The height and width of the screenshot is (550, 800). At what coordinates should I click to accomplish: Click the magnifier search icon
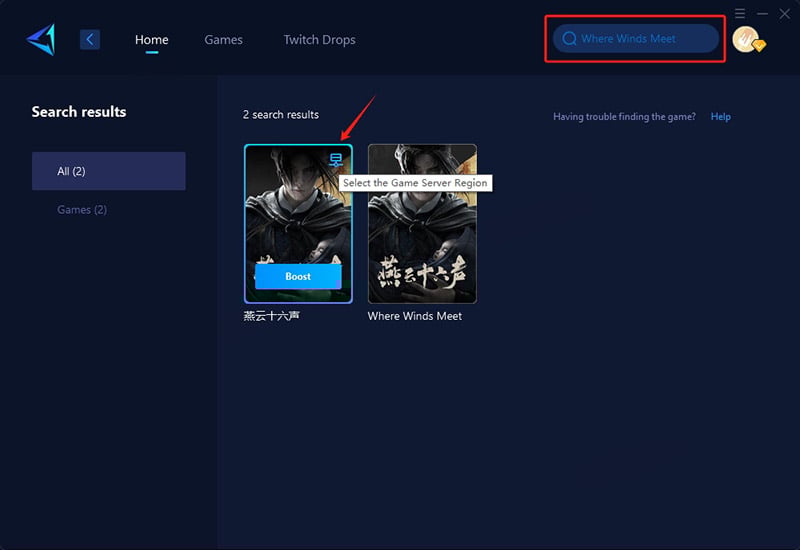(569, 38)
